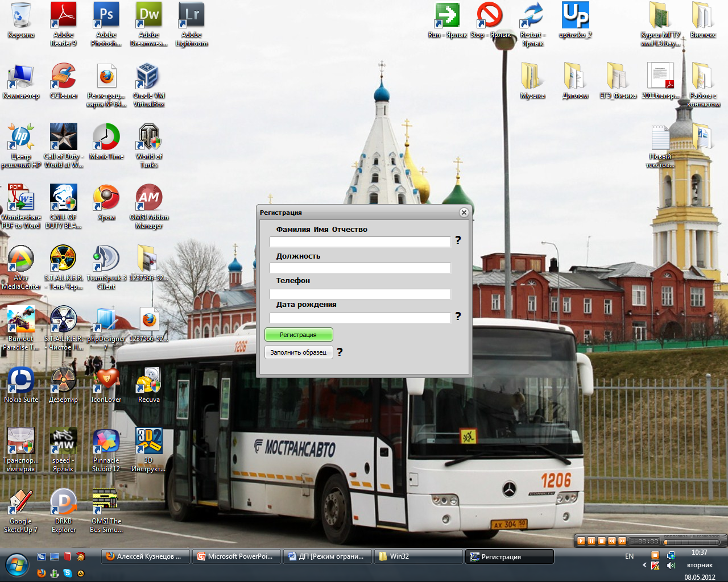This screenshot has height=582, width=728.
Task: Select the Call of Duty Black Ops shortcut
Action: [64, 206]
